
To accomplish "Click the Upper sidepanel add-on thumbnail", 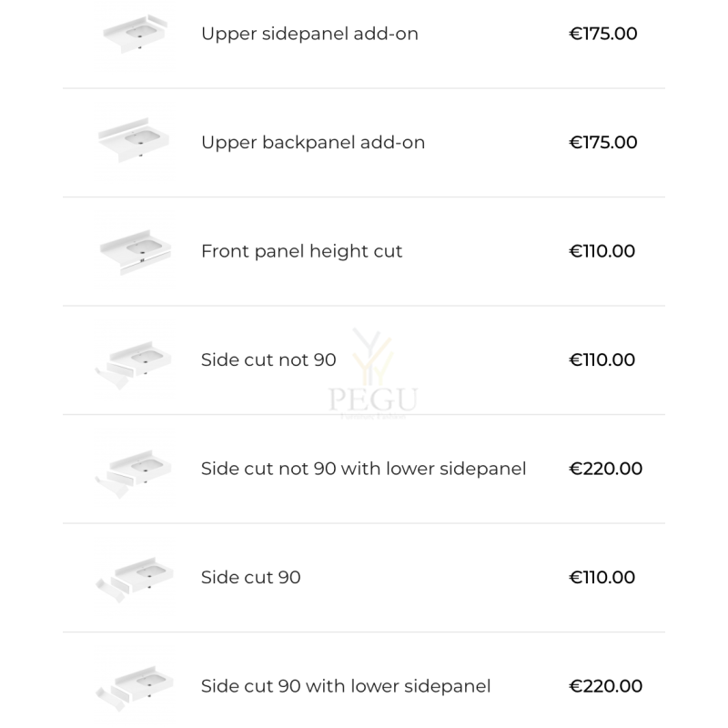I will coord(135,34).
